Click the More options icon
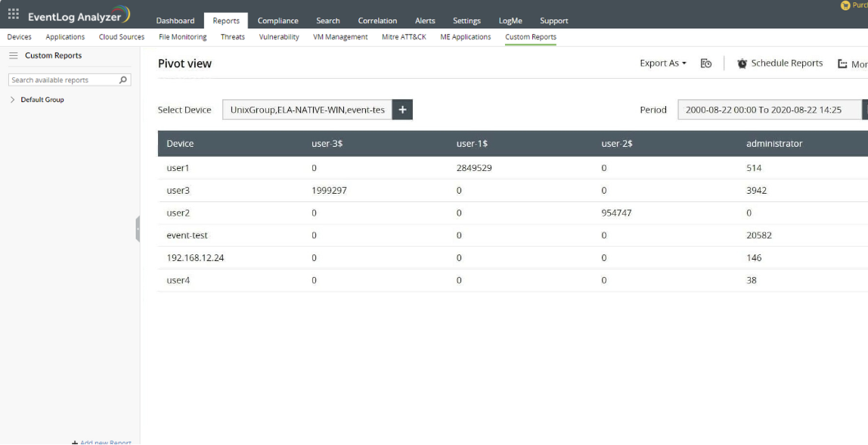 842,64
